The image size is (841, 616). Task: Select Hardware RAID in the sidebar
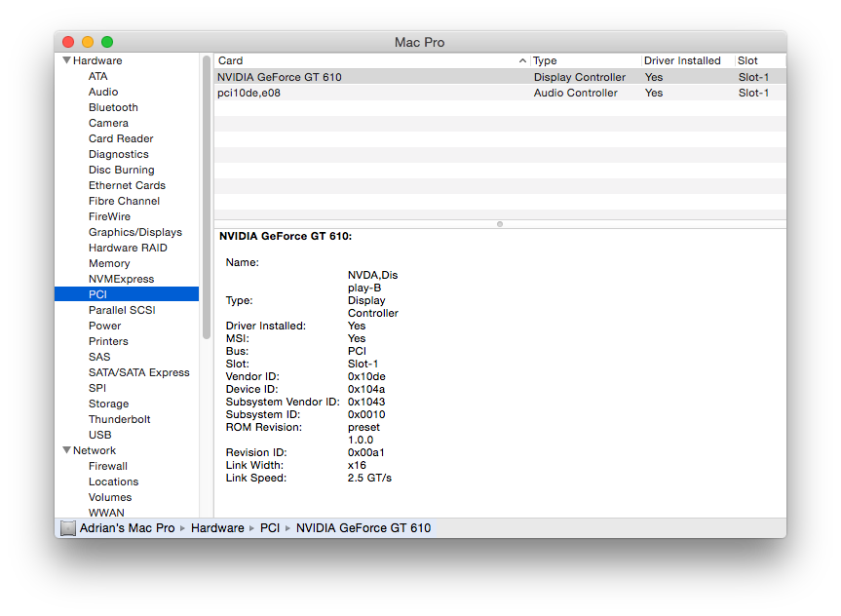point(128,248)
